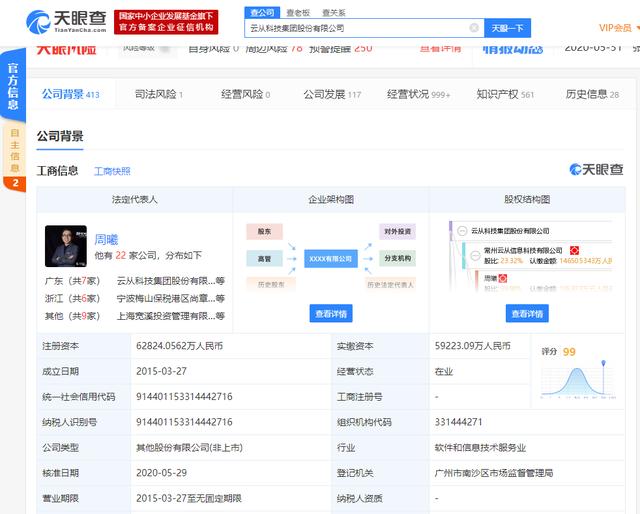Image resolution: width=640 pixels, height=514 pixels.
Task: Click registered capital 62824.0562万人民币
Action: [x=179, y=346]
